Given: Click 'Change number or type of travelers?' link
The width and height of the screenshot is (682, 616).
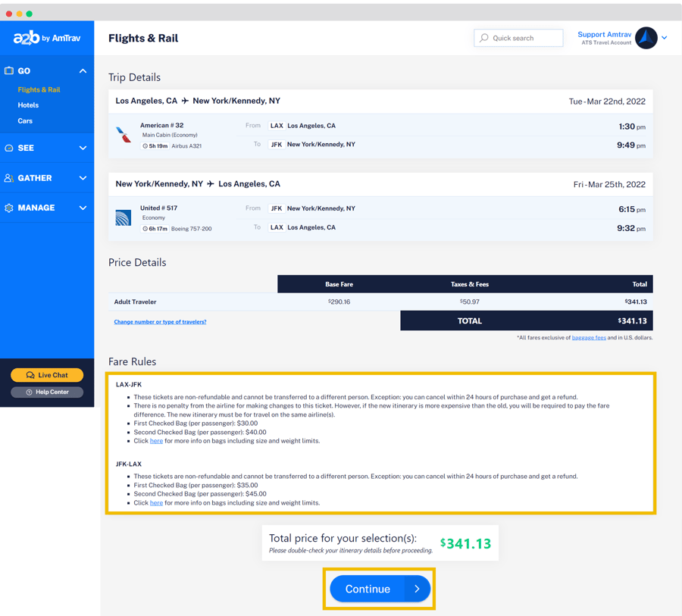Looking at the screenshot, I should (x=160, y=322).
